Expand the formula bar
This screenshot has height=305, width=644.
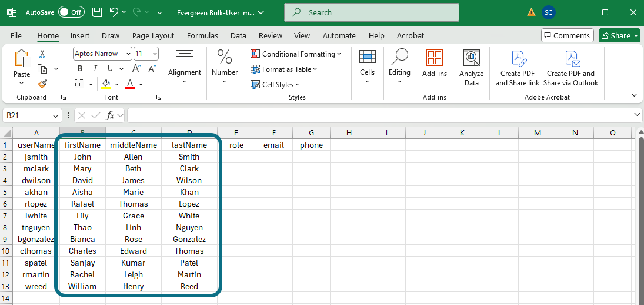coord(638,115)
